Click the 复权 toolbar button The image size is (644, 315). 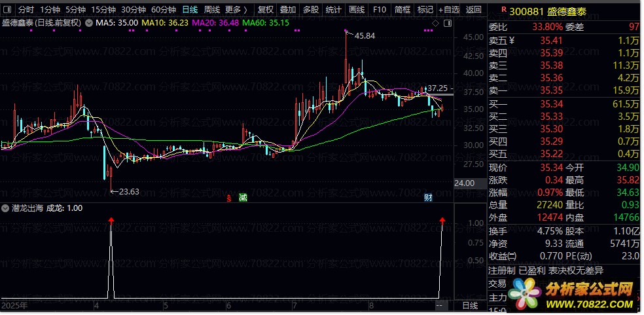click(265, 9)
